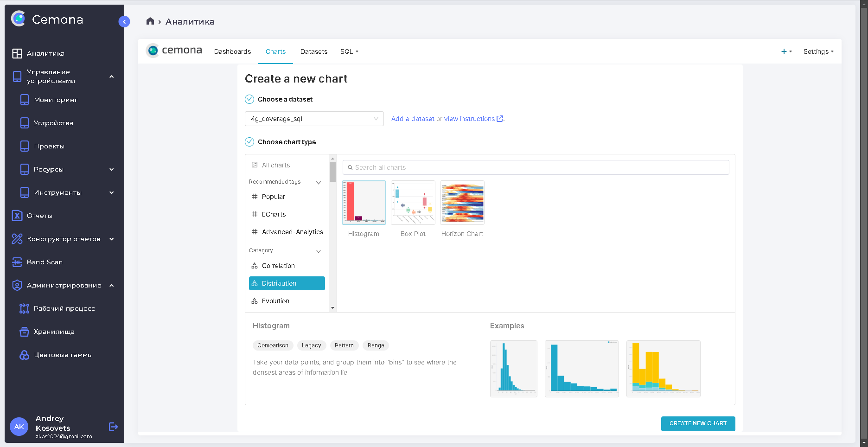
Task: Click the home breadcrumb icon
Action: coord(150,21)
